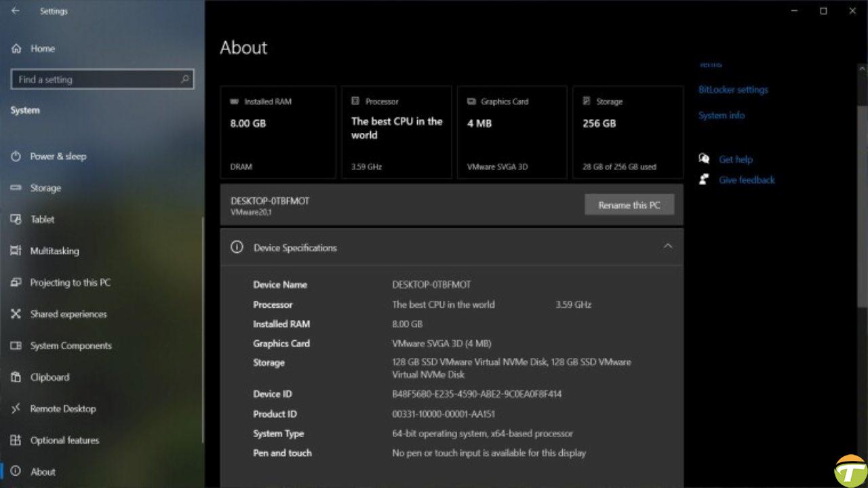Select the About page in the sidebar
This screenshot has width=868, height=488.
(x=42, y=472)
